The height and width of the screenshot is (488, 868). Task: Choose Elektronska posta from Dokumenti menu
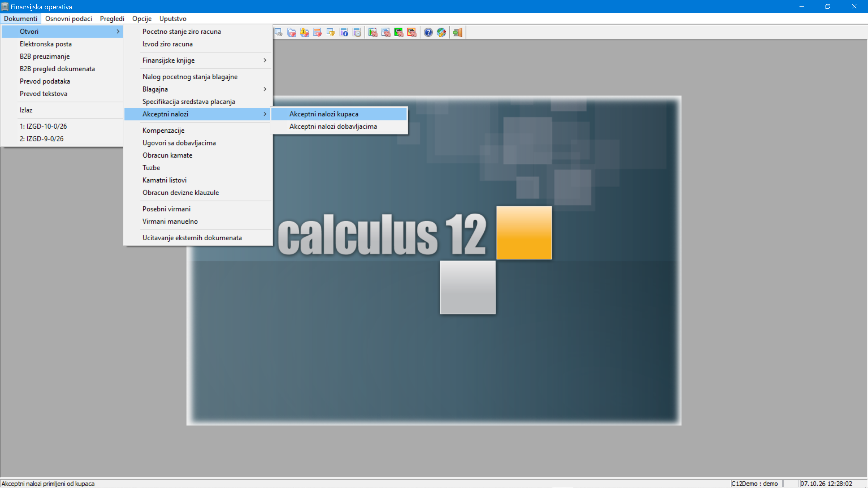click(x=62, y=44)
